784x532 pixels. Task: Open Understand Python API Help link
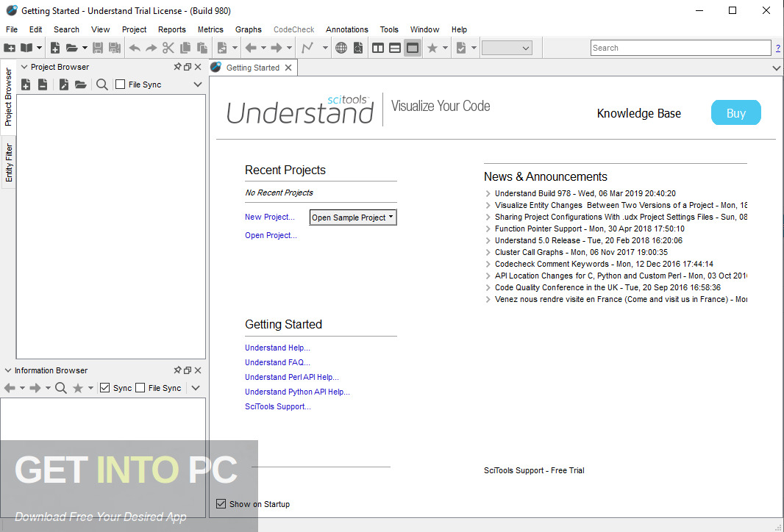point(298,392)
